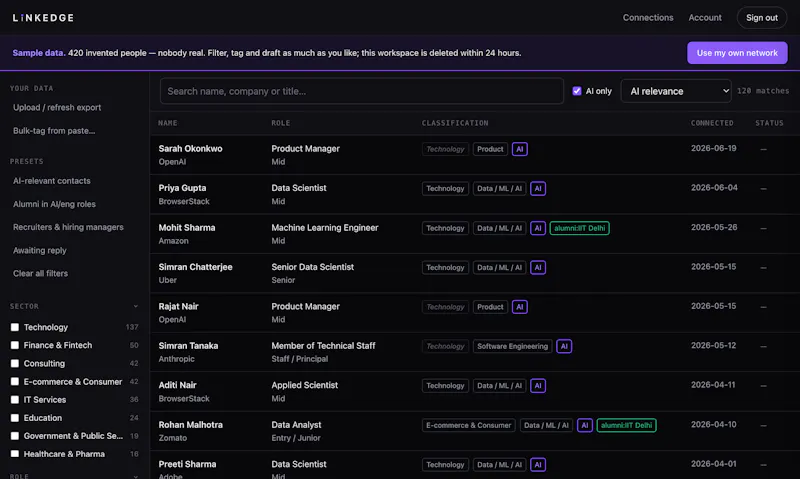Check the E-commerce & Consumer checkbox
The image size is (800, 479).
(x=15, y=382)
